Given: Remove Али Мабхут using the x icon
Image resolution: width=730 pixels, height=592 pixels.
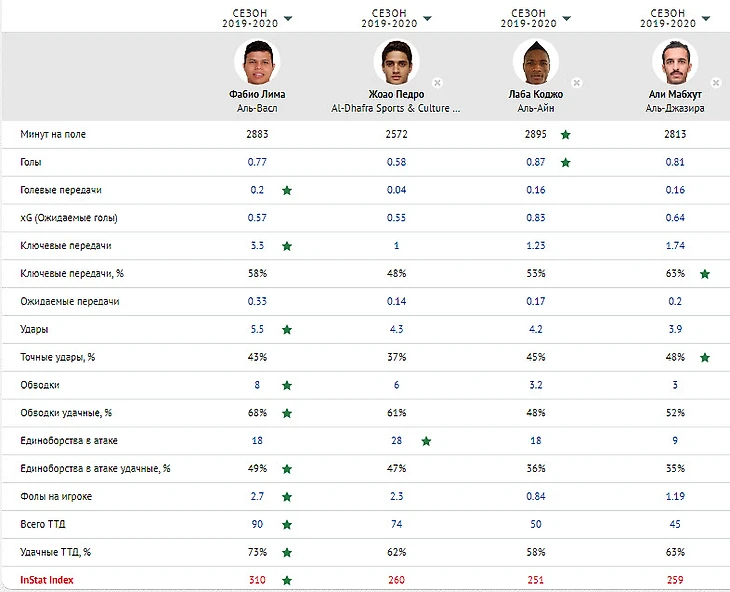Looking at the screenshot, I should pos(716,83).
